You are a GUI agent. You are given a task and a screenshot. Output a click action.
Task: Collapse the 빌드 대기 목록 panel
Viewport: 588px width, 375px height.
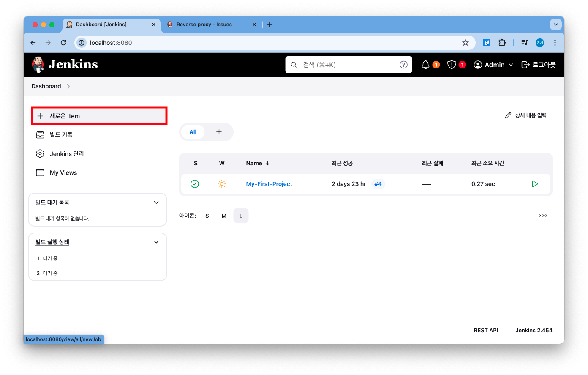(156, 203)
